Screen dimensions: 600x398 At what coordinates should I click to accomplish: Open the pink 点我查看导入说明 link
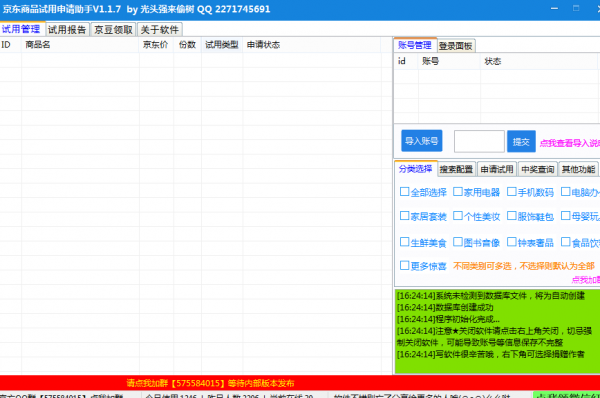pyautogui.click(x=570, y=143)
